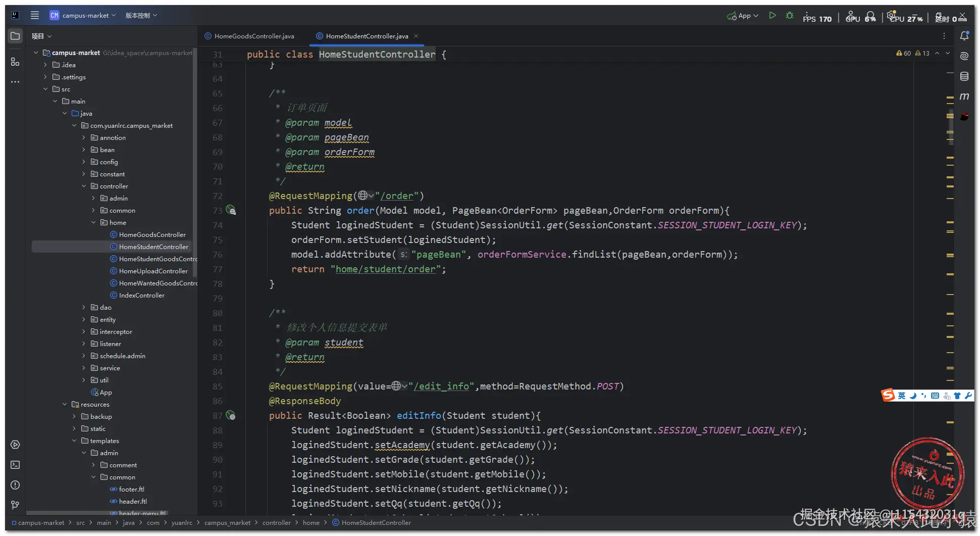
Task: Click the 60 warnings indicator
Action: (x=903, y=53)
